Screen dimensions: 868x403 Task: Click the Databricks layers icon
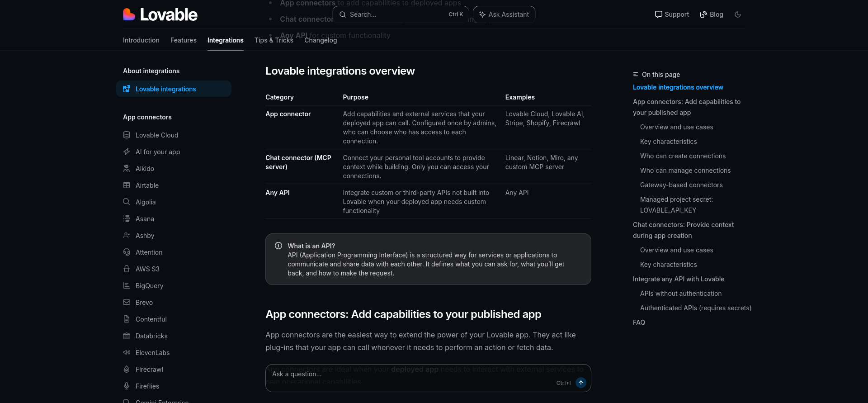[x=127, y=336]
